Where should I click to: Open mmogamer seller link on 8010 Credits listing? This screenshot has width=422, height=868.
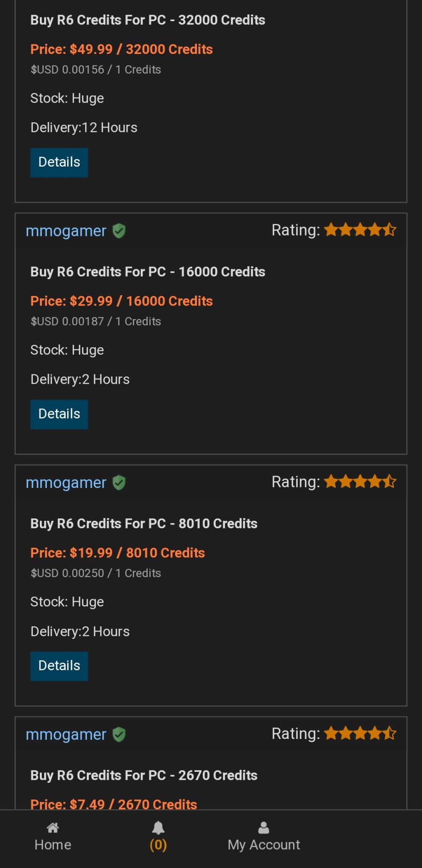tap(66, 483)
